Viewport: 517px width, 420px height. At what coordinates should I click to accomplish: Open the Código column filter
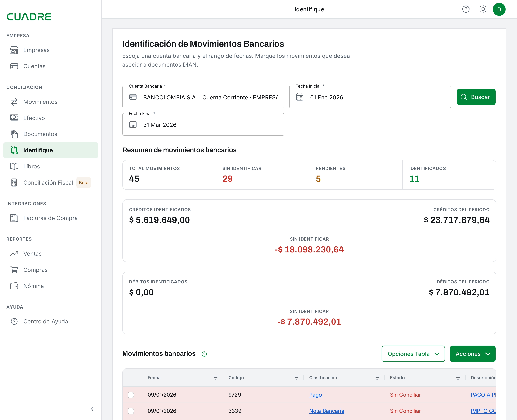[296, 378]
